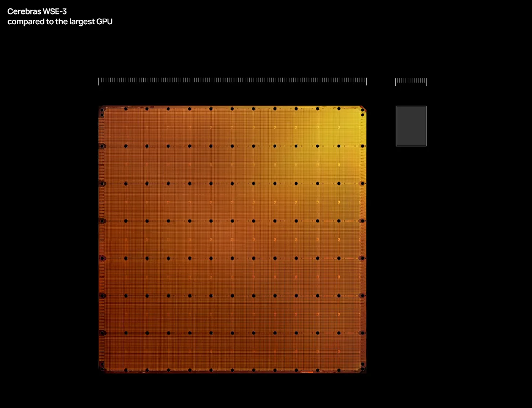
Task: Select the gray GPU die rectangle
Action: click(x=411, y=126)
